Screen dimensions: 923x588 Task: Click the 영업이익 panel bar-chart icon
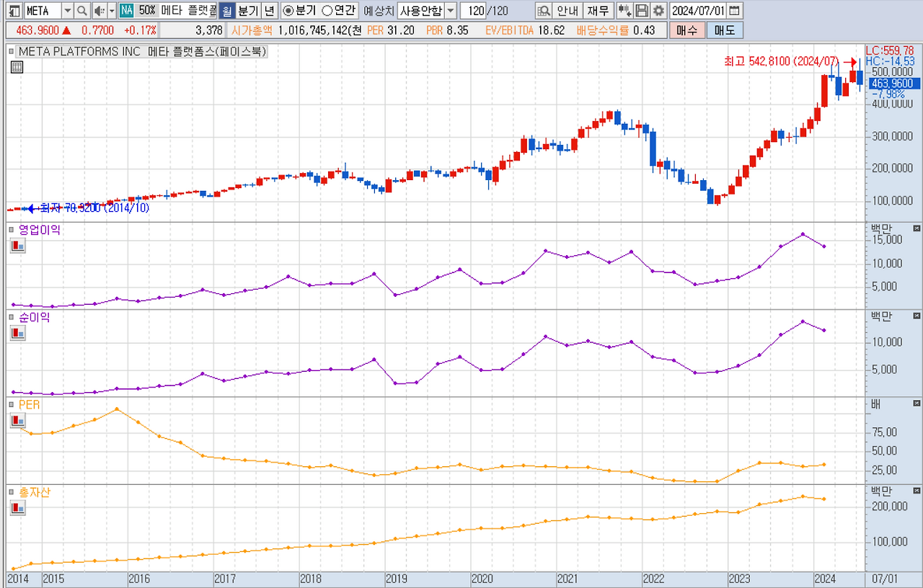pyautogui.click(x=17, y=246)
